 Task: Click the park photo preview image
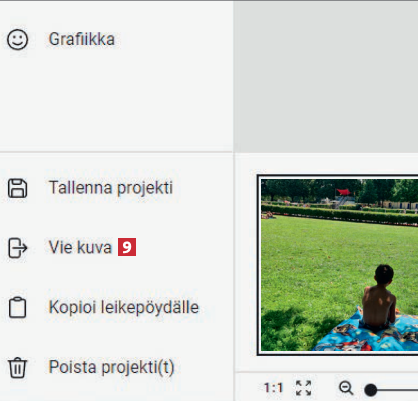(x=337, y=265)
